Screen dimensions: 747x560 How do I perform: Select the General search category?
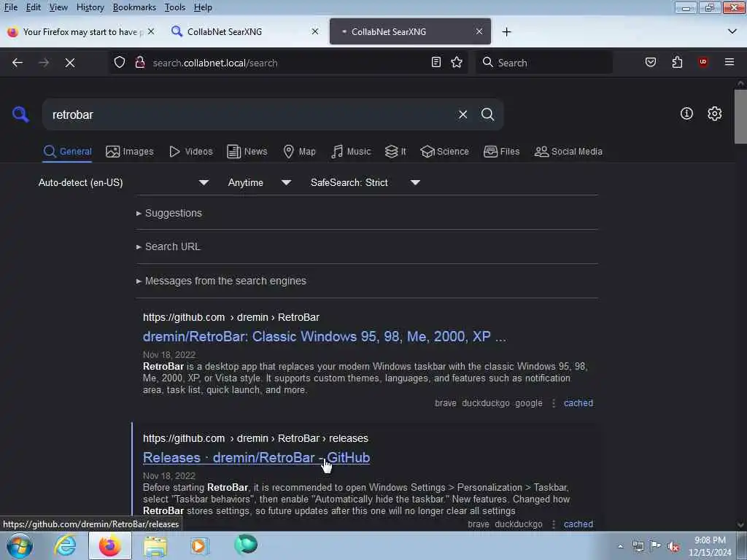[67, 152]
